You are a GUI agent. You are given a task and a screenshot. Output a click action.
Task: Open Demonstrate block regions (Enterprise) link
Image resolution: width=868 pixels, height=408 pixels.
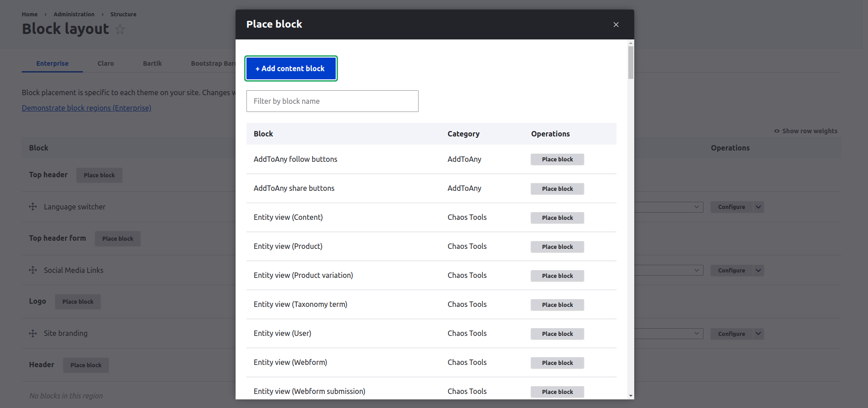(x=87, y=108)
